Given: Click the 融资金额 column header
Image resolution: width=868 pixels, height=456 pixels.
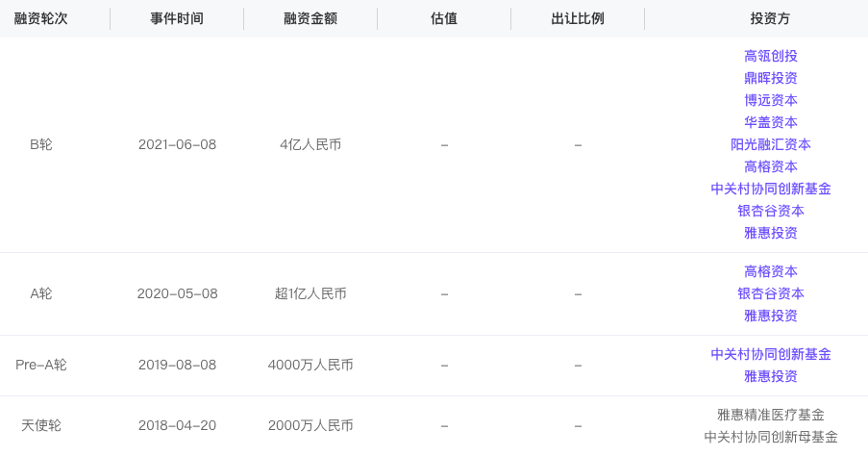Looking at the screenshot, I should (310, 18).
